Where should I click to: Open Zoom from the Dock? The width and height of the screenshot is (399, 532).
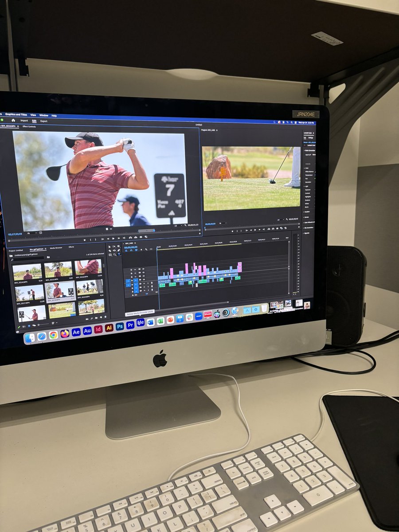(199, 316)
